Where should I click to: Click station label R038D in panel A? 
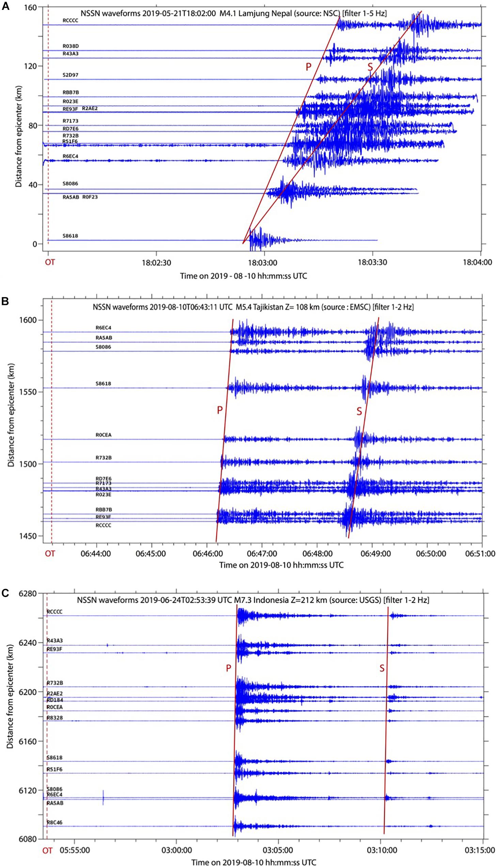(x=71, y=46)
